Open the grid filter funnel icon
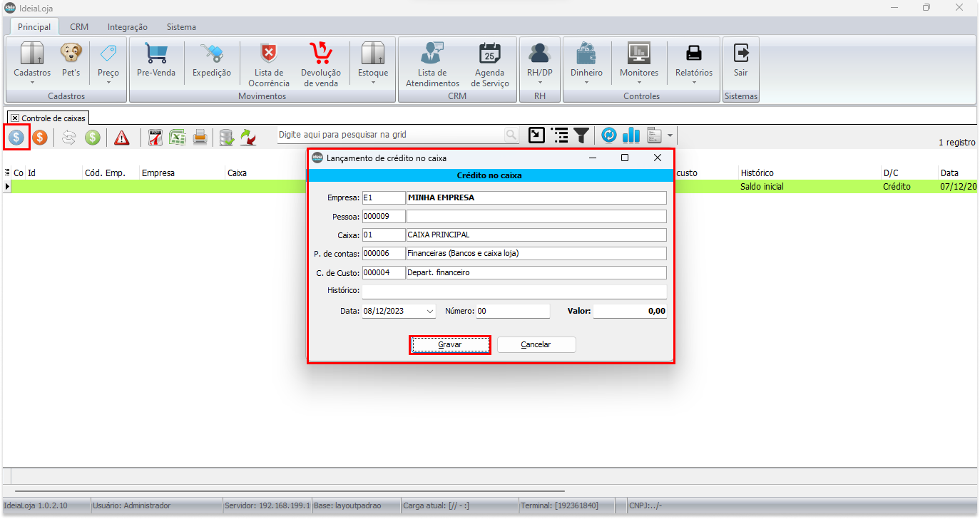 pyautogui.click(x=582, y=135)
